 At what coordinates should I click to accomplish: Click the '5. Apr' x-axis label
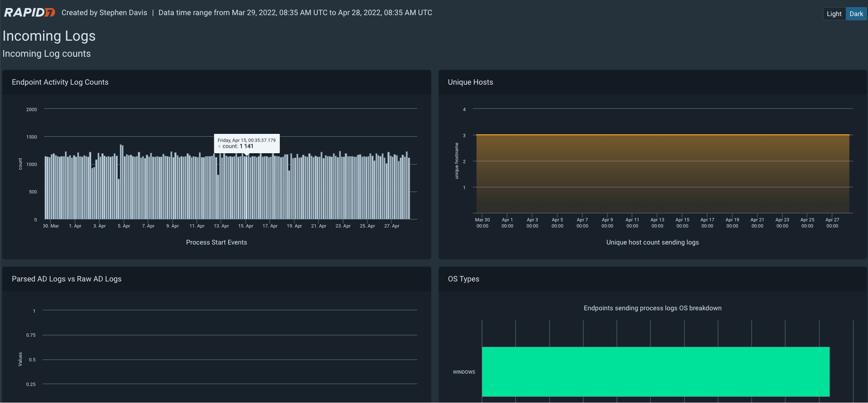click(x=124, y=226)
